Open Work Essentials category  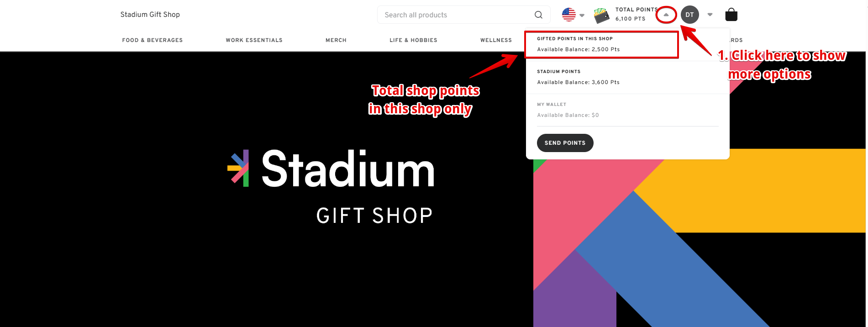pos(254,40)
